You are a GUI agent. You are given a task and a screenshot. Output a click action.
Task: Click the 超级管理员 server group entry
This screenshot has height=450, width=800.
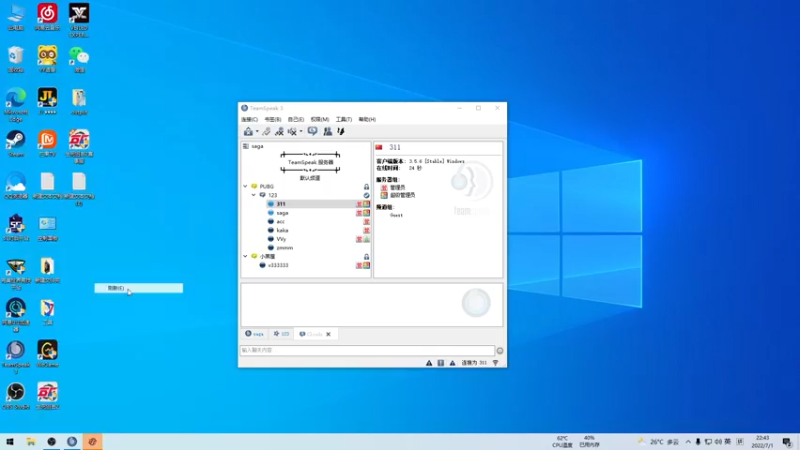pos(398,195)
